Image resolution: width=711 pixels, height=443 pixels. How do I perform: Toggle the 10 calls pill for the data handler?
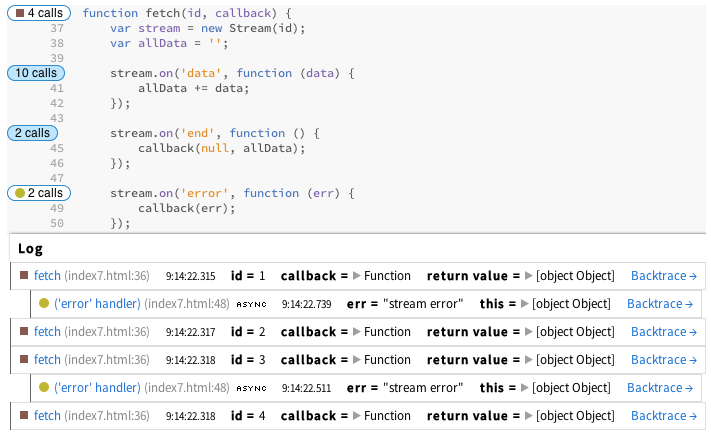tap(36, 73)
